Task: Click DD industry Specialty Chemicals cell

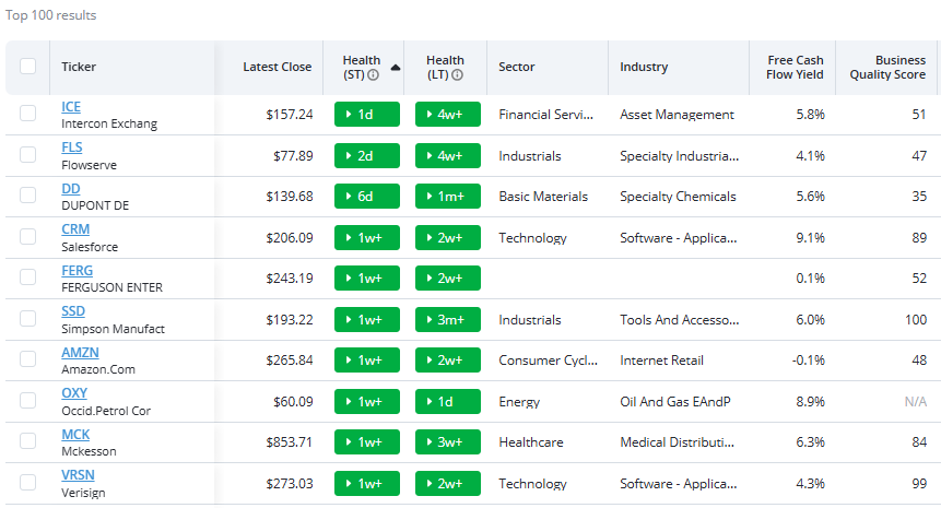Action: coord(678,196)
